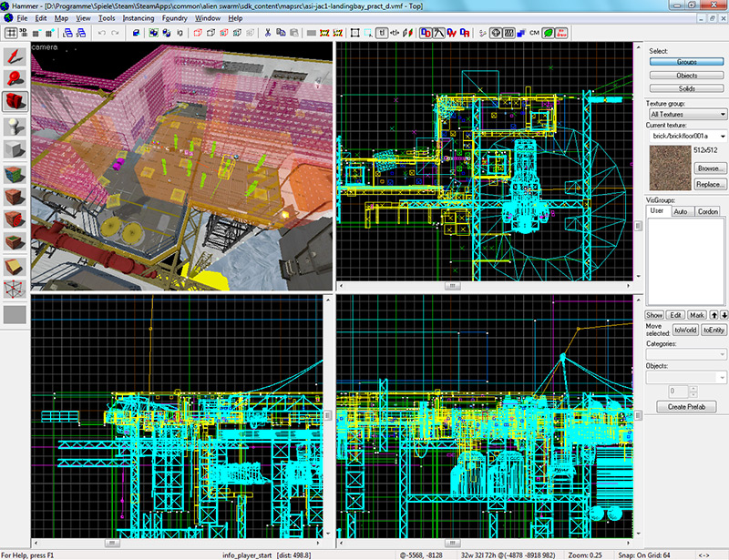This screenshot has width=729, height=560.
Task: Set selection mode to Solids
Action: click(x=686, y=88)
